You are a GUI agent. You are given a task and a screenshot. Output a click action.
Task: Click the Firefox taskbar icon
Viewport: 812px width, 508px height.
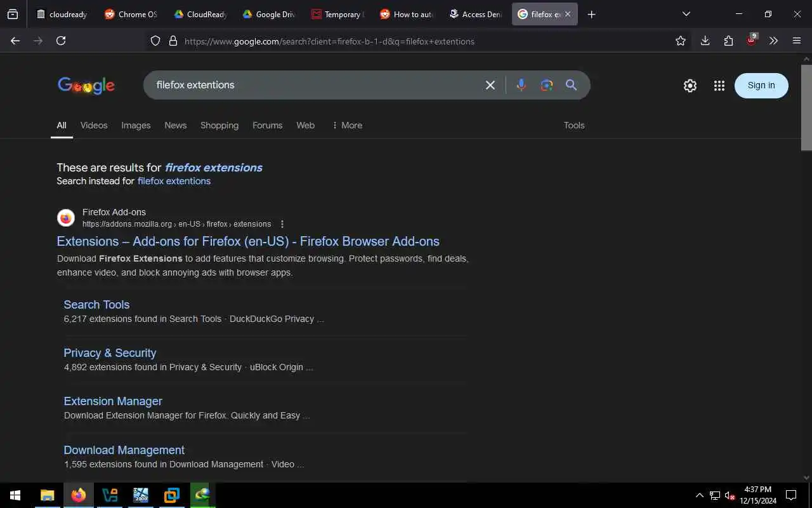pos(79,495)
